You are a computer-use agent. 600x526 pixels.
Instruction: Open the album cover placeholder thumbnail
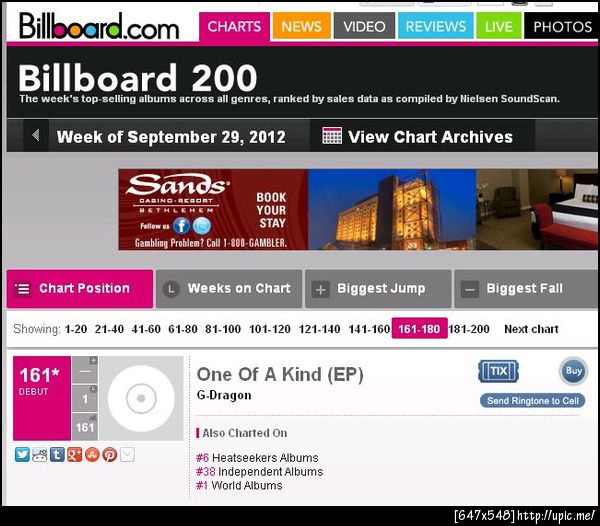click(141, 398)
